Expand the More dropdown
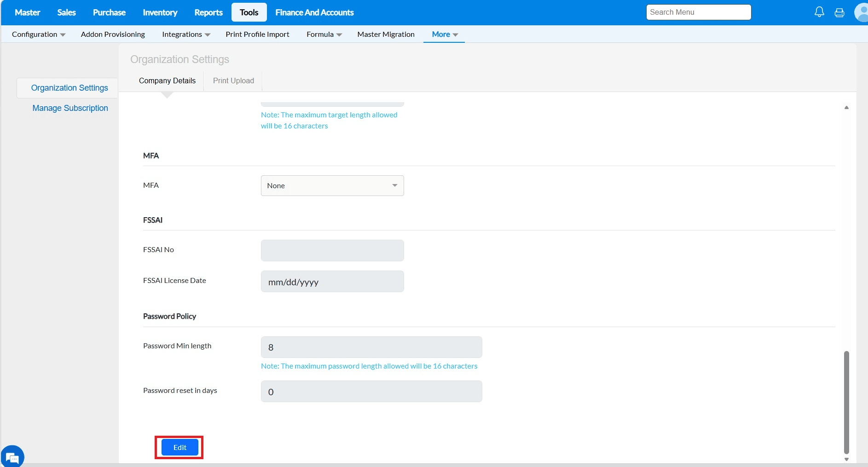The height and width of the screenshot is (467, 868). coord(445,34)
